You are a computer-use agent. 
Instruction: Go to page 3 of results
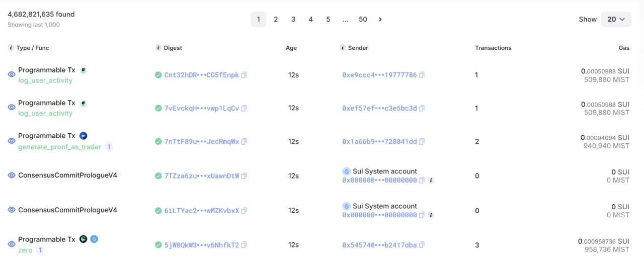tap(293, 19)
